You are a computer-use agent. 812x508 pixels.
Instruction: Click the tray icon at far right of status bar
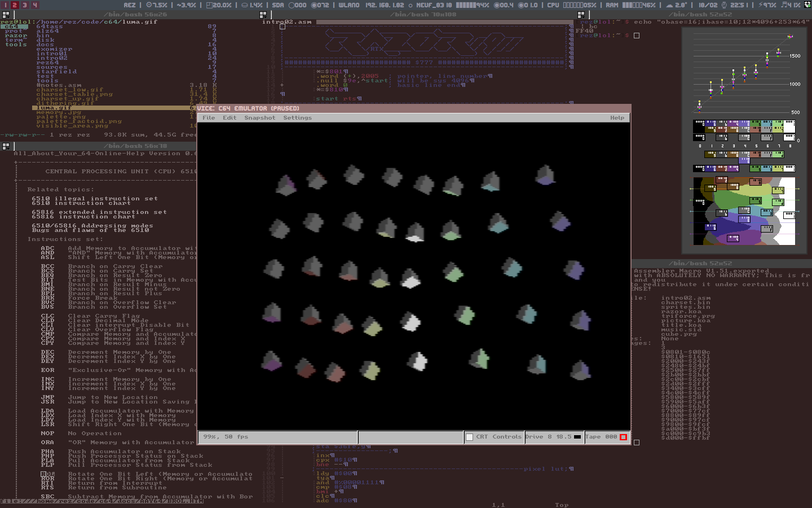806,5
